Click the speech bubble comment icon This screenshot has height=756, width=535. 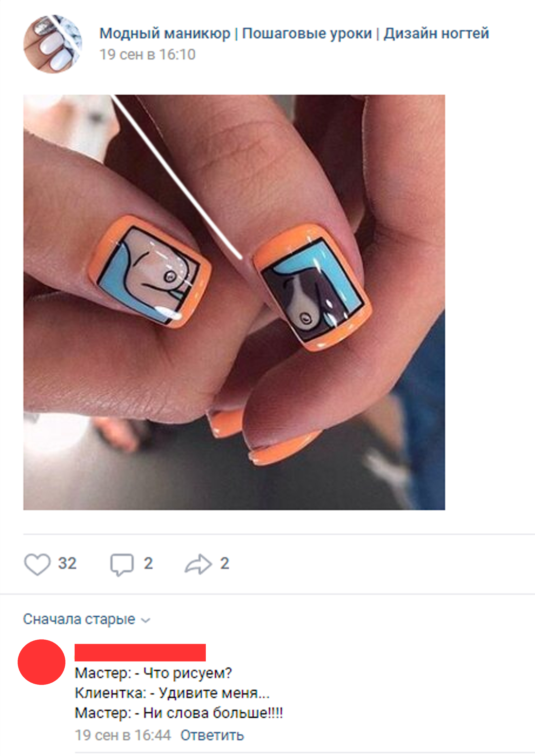point(121,564)
